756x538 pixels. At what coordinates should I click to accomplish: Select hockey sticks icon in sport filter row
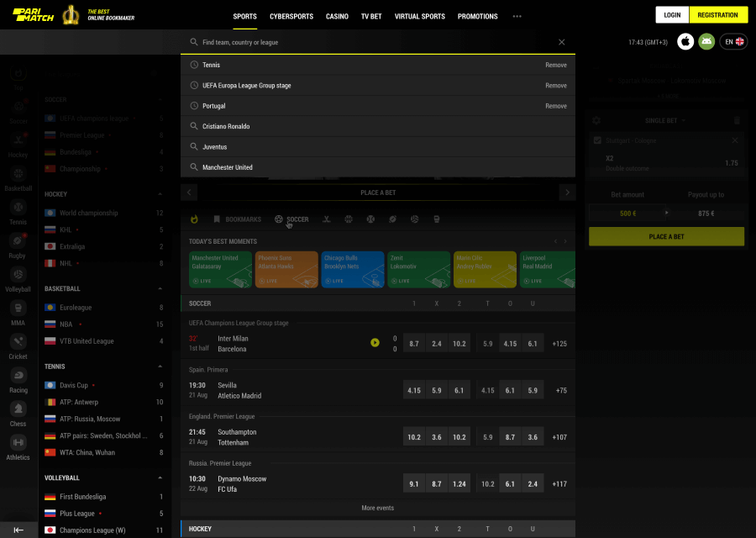tap(327, 219)
